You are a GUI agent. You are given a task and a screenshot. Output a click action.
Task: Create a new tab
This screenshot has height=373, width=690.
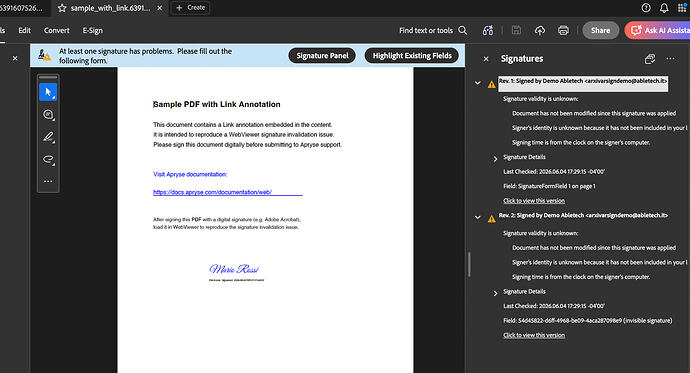[x=191, y=7]
